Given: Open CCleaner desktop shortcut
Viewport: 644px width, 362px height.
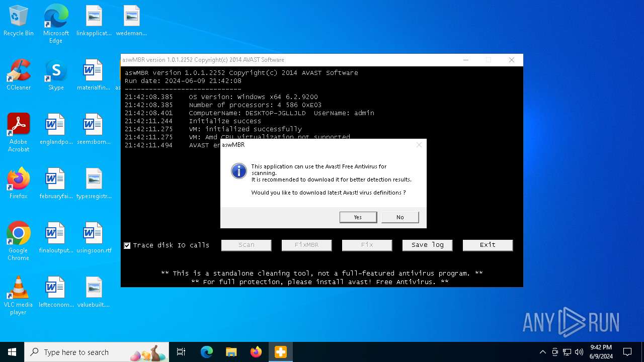Looking at the screenshot, I should click(x=19, y=75).
